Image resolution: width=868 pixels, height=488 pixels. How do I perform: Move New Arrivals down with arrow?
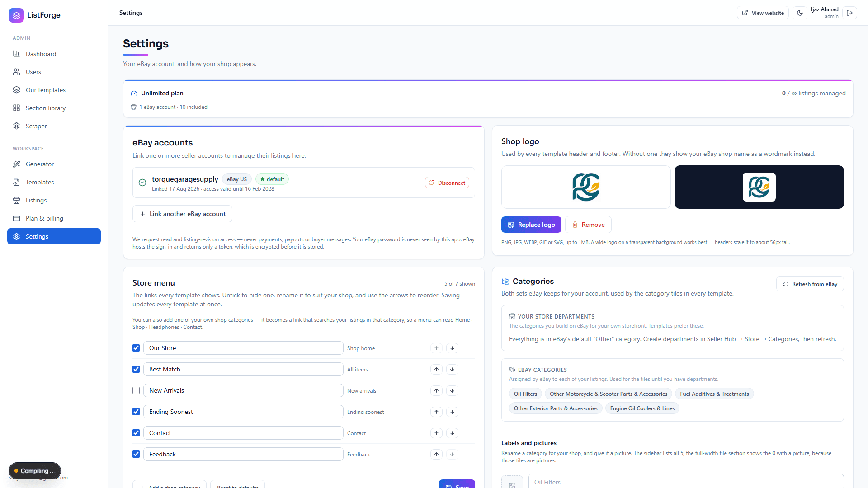click(452, 391)
